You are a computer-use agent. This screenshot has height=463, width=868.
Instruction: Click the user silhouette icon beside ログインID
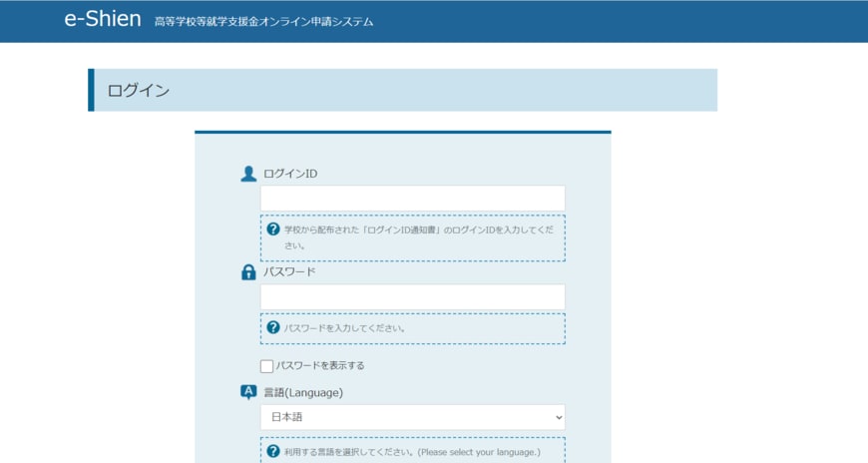248,174
